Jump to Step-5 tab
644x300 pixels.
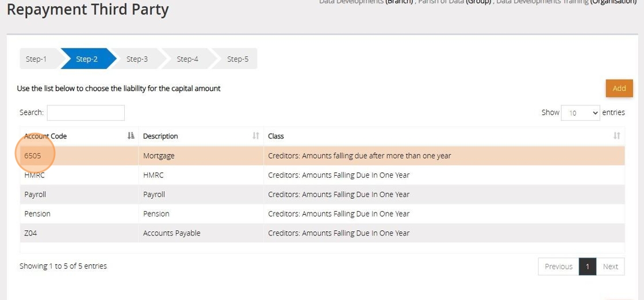237,59
